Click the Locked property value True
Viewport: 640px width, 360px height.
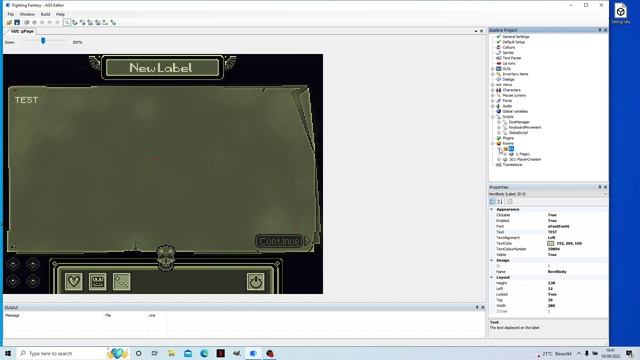click(552, 294)
